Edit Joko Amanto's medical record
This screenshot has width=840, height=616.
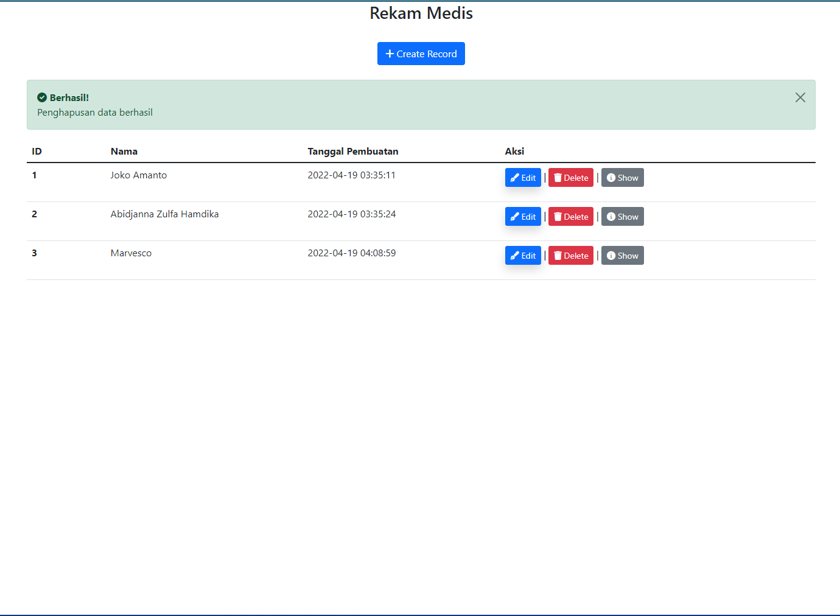[x=523, y=177]
